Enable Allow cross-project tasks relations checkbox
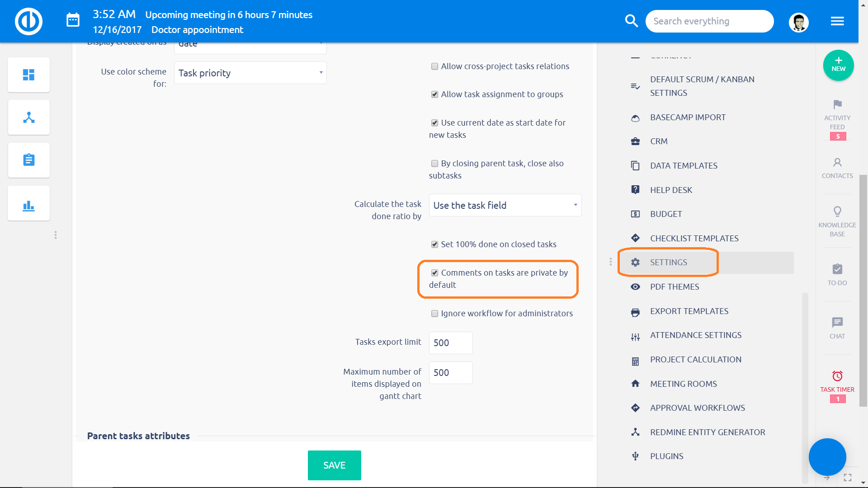868x488 pixels. [434, 66]
